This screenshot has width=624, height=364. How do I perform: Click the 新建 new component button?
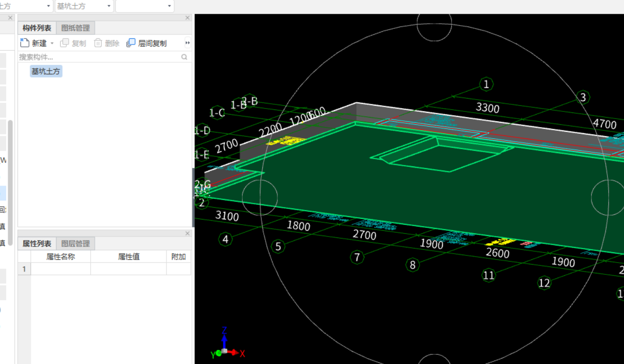34,43
